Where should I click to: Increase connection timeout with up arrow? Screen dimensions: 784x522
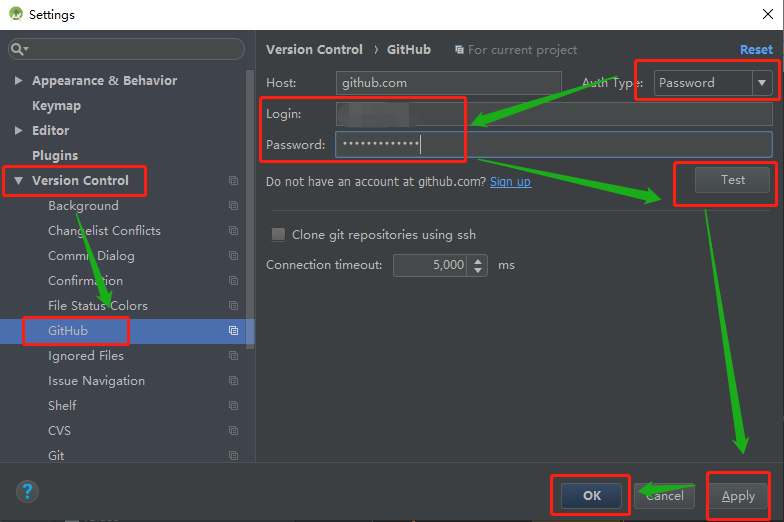point(478,260)
